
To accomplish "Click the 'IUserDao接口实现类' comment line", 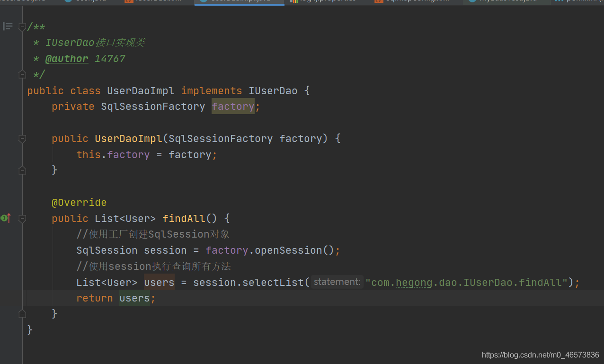I will coord(95,43).
